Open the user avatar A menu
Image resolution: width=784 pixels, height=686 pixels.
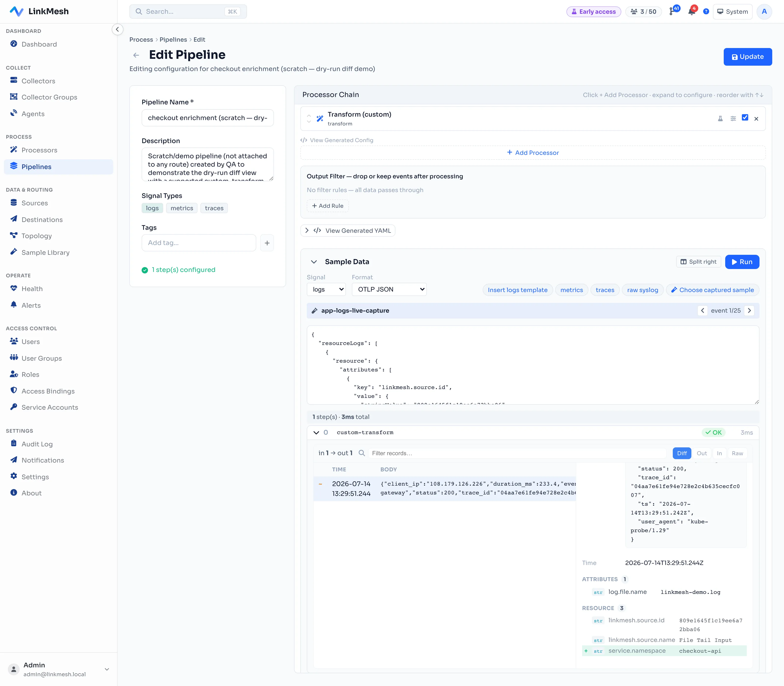(x=764, y=12)
